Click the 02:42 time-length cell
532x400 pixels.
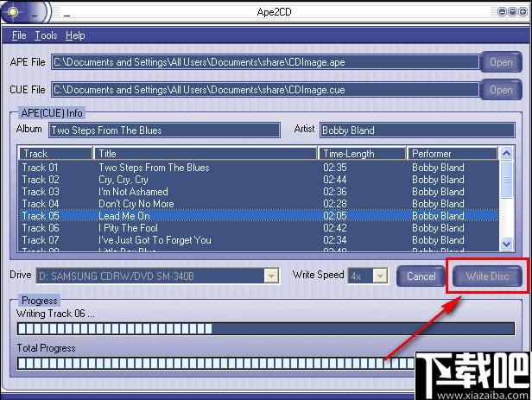pyautogui.click(x=335, y=228)
